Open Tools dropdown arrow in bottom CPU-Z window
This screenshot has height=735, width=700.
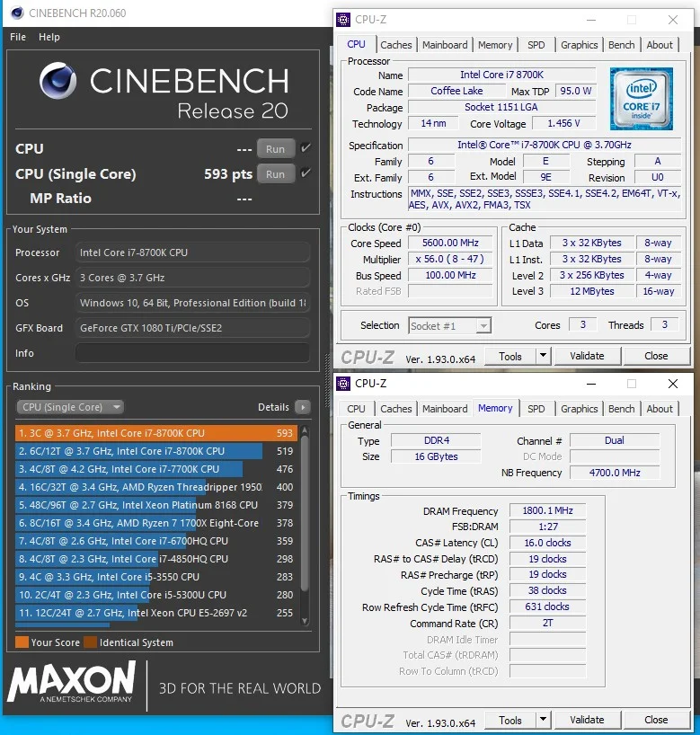543,720
